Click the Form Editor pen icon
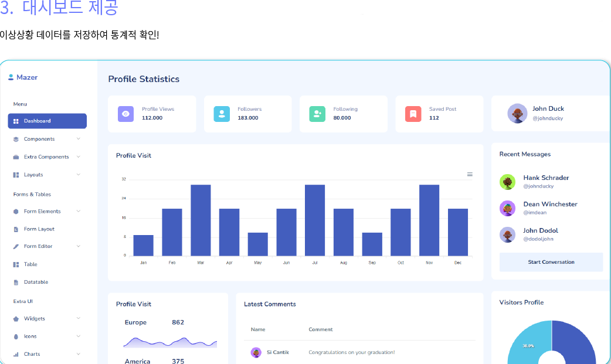The image size is (611, 364). (16, 246)
